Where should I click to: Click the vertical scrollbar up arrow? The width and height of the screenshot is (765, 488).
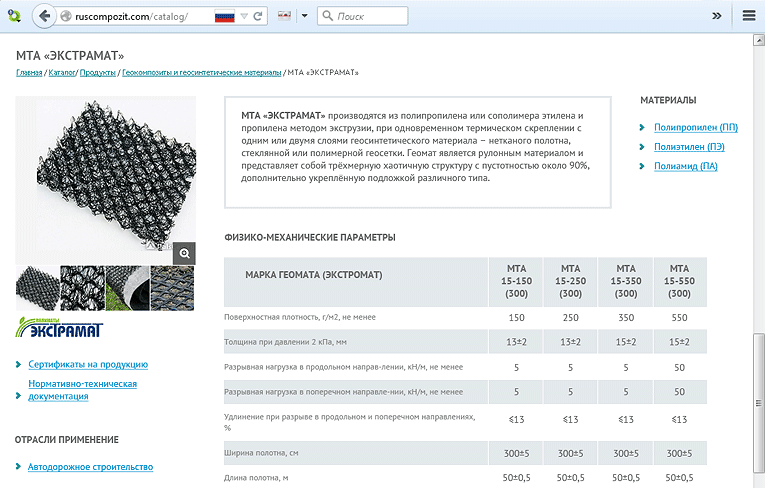coord(759,40)
